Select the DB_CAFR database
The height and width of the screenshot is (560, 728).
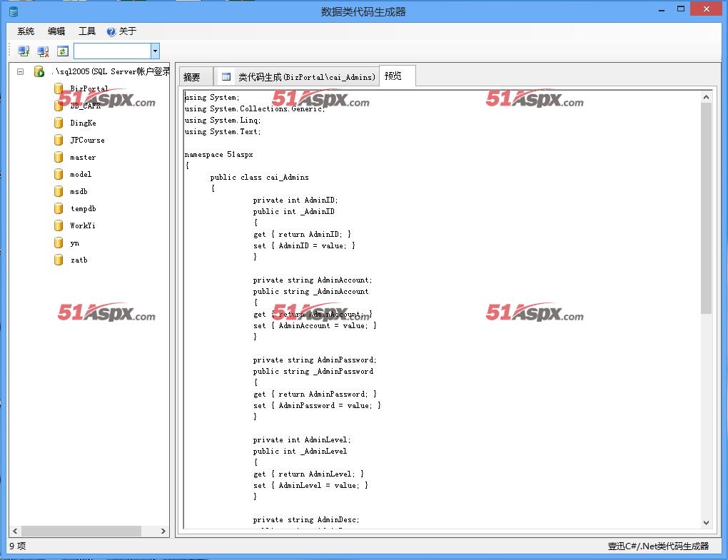coord(86,106)
